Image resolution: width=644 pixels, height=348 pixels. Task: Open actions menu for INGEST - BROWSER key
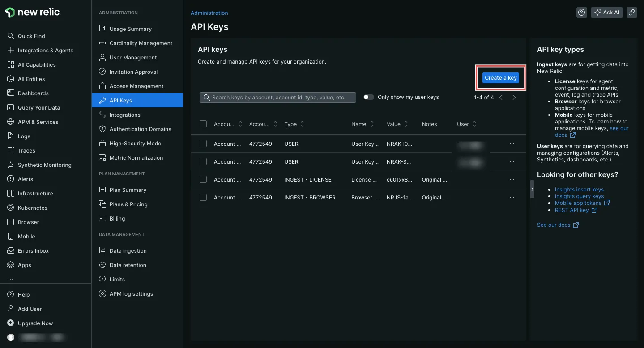coord(512,197)
